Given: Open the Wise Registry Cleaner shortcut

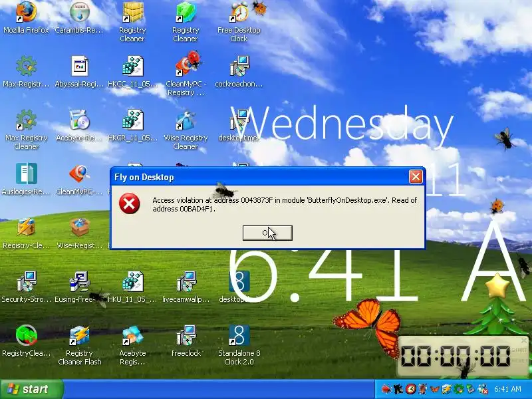Looking at the screenshot, I should point(186,130).
